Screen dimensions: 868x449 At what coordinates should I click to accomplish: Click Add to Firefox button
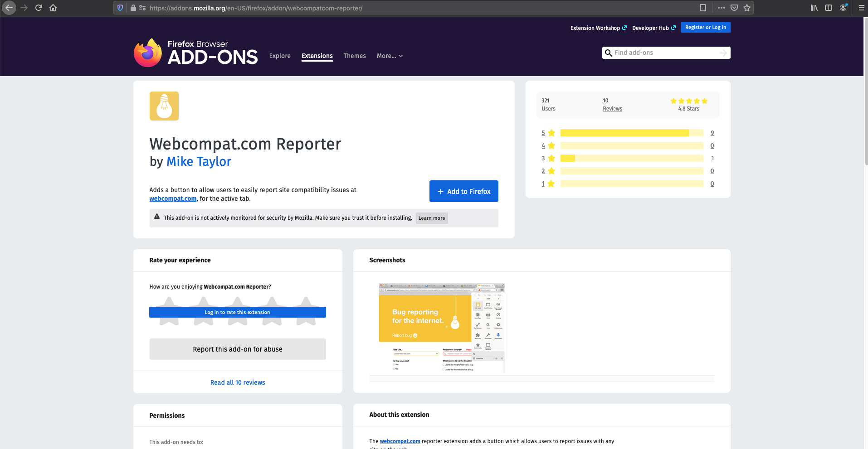(464, 191)
